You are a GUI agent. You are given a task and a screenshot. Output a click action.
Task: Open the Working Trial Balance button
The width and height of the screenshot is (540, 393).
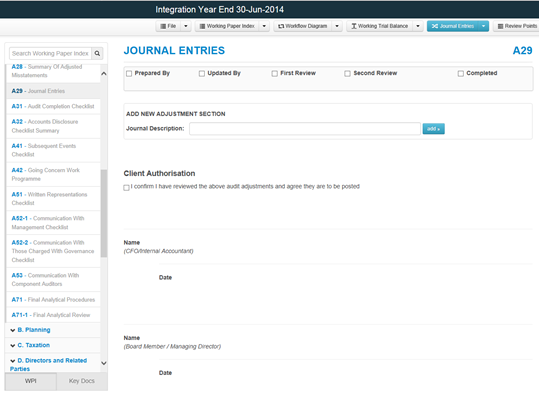[380, 26]
